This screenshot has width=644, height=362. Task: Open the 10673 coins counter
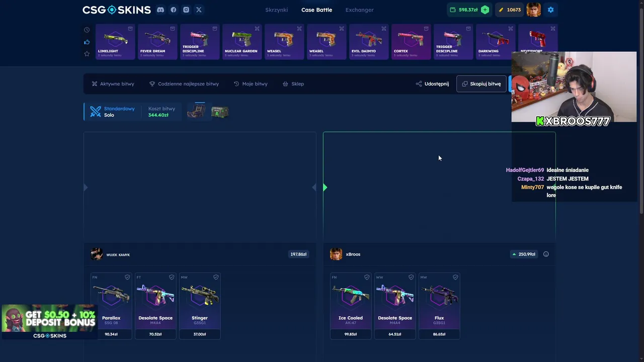tap(510, 10)
